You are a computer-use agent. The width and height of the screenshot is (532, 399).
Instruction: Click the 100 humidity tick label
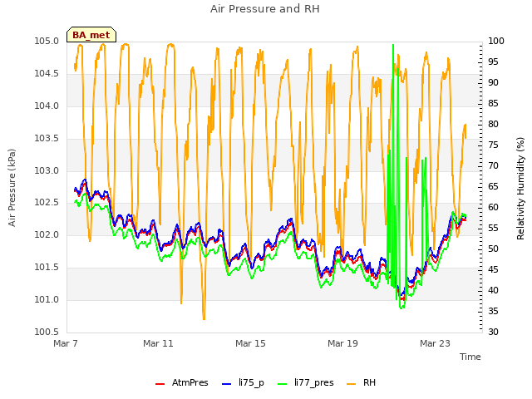pos(496,42)
